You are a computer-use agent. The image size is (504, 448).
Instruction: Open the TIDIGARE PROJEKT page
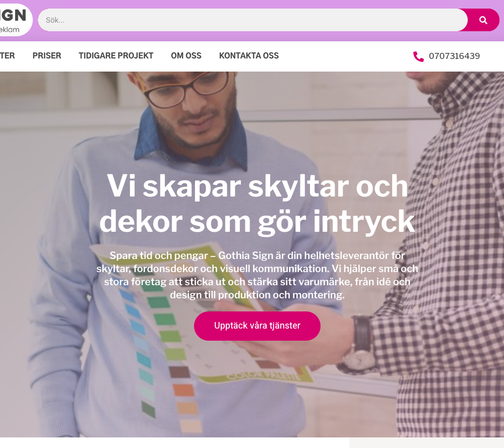(x=116, y=55)
